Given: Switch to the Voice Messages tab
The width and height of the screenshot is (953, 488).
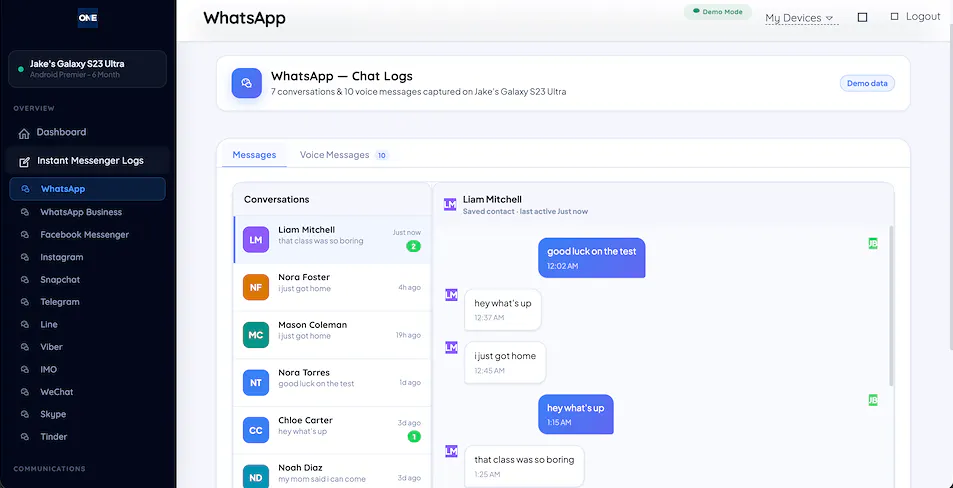Looking at the screenshot, I should [x=343, y=155].
